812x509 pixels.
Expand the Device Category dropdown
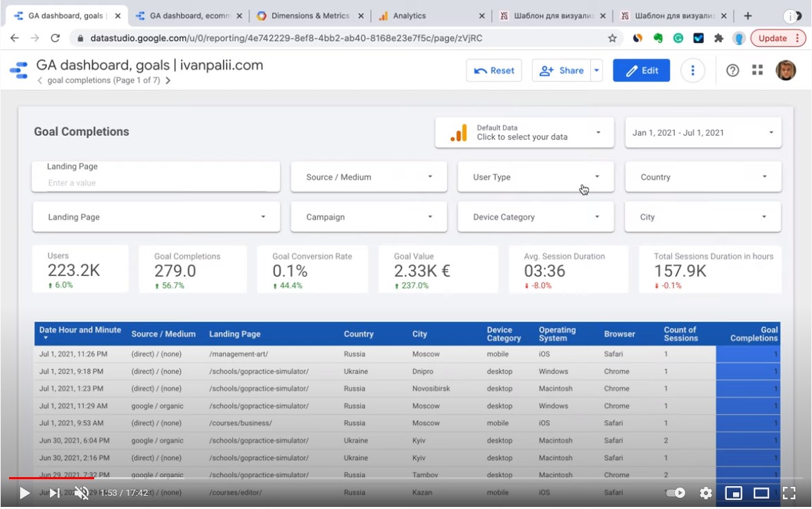coord(535,216)
